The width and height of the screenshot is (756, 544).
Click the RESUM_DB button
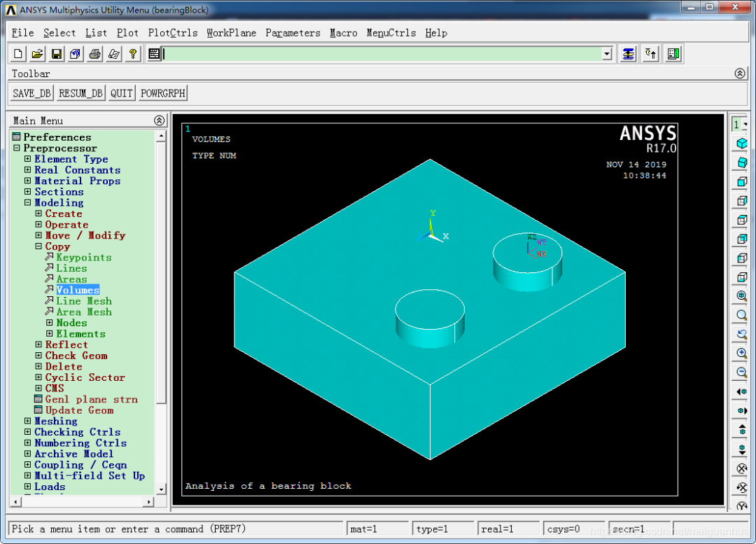point(80,93)
